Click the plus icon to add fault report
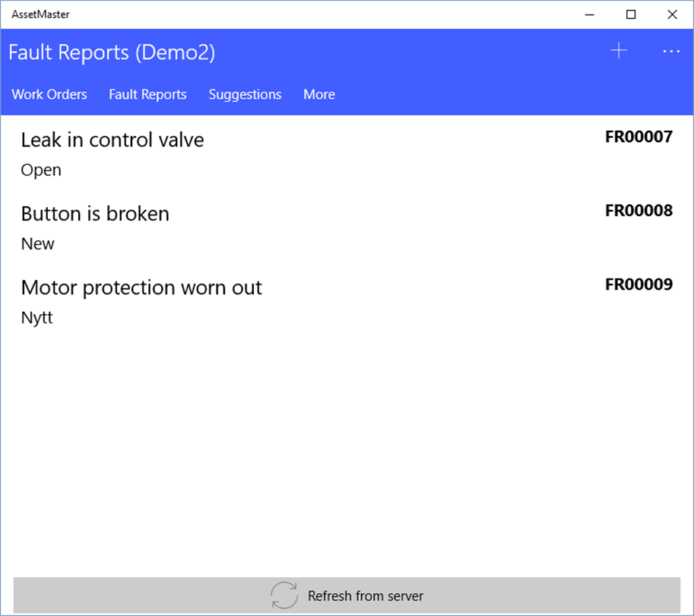This screenshot has width=694, height=616. (620, 51)
